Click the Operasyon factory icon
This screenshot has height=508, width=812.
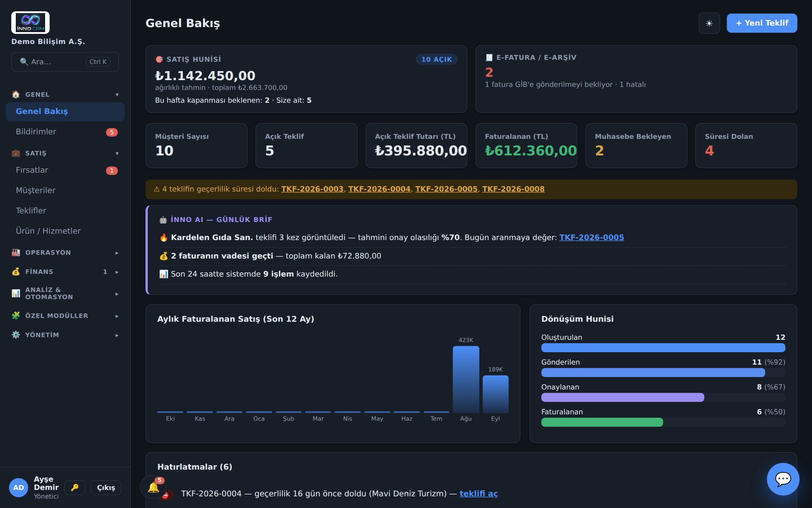click(16, 252)
